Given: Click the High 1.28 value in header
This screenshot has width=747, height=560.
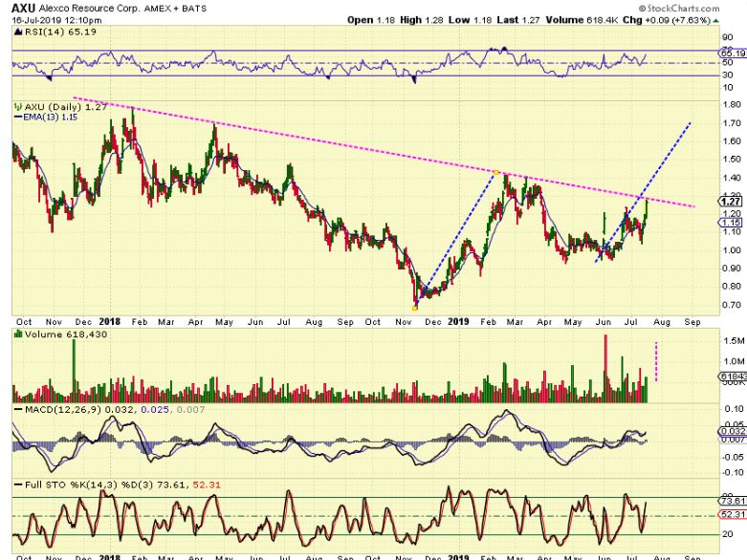Looking at the screenshot, I should (421, 20).
